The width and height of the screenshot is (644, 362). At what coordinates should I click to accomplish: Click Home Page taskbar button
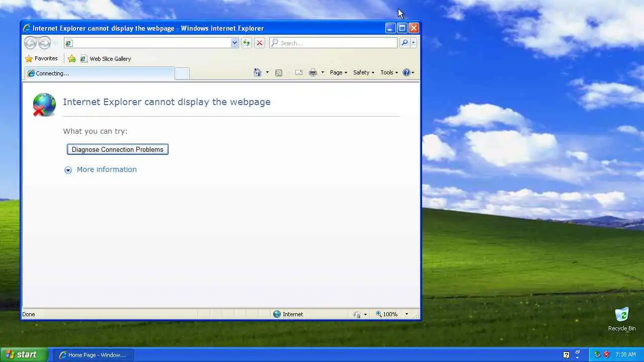pyautogui.click(x=94, y=355)
